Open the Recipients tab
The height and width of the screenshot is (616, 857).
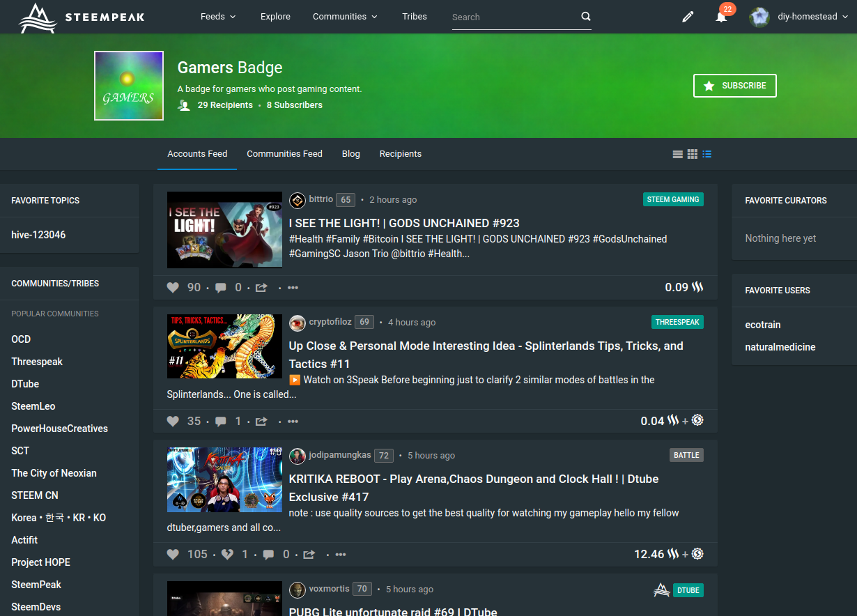[400, 154]
